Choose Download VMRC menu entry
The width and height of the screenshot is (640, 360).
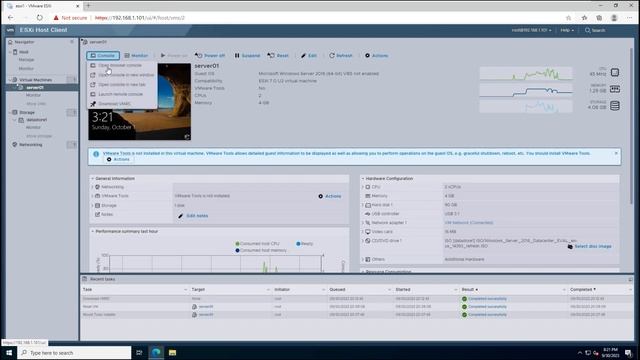114,104
